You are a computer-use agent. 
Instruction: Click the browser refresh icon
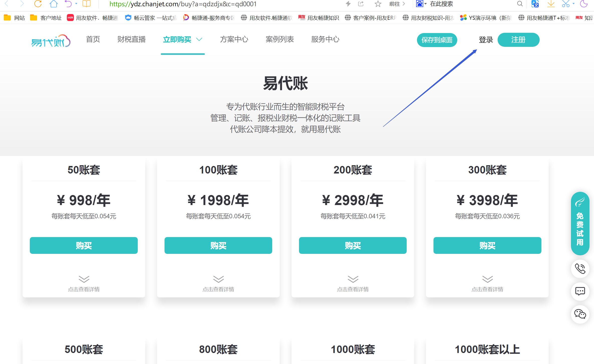click(38, 4)
